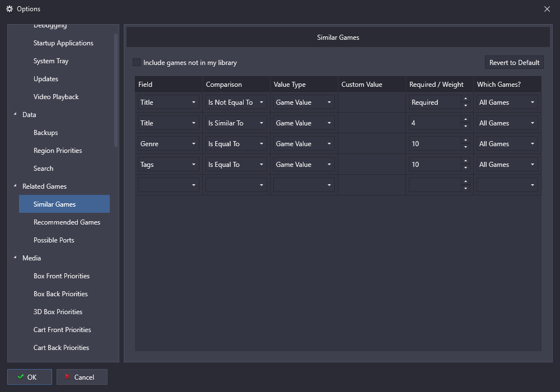Click Custom Value cell in Genre row

372,143
